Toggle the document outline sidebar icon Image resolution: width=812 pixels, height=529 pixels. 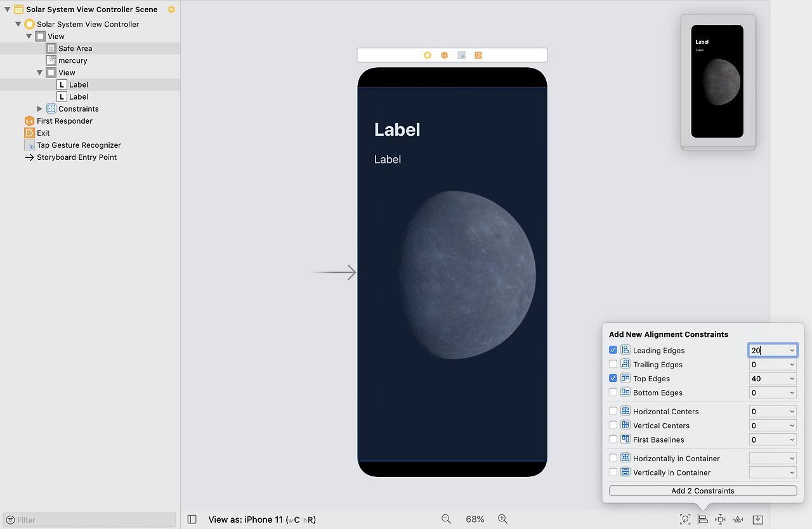192,519
